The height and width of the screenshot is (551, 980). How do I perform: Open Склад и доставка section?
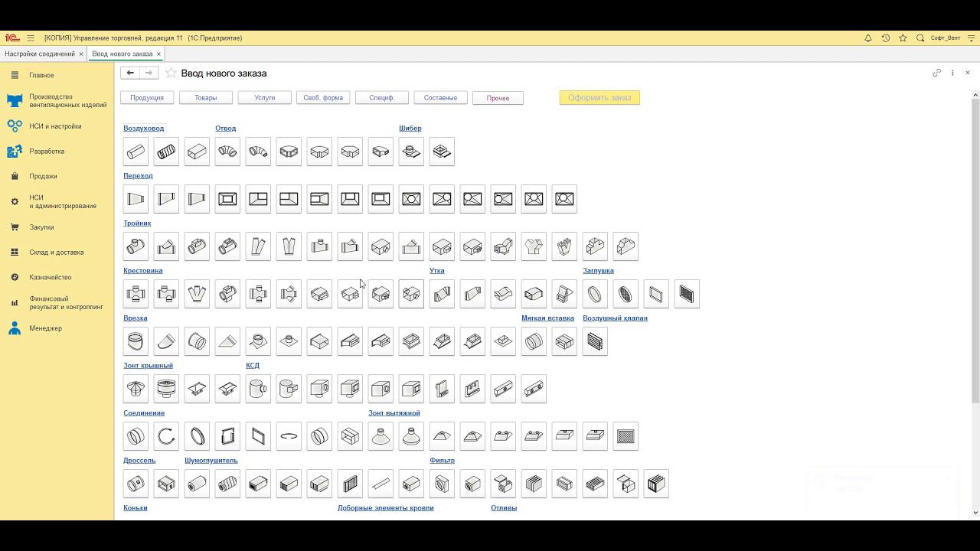[57, 253]
